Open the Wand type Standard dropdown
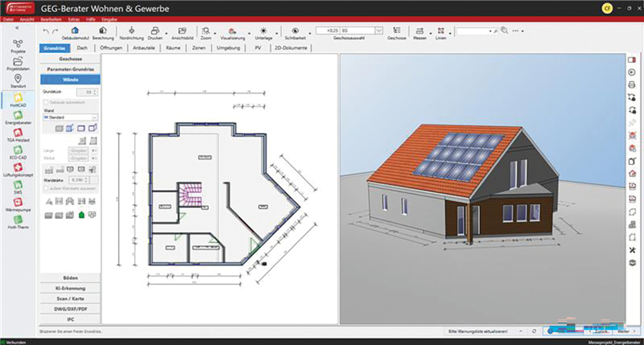Image resolution: width=644 pixels, height=345 pixels. pos(71,117)
